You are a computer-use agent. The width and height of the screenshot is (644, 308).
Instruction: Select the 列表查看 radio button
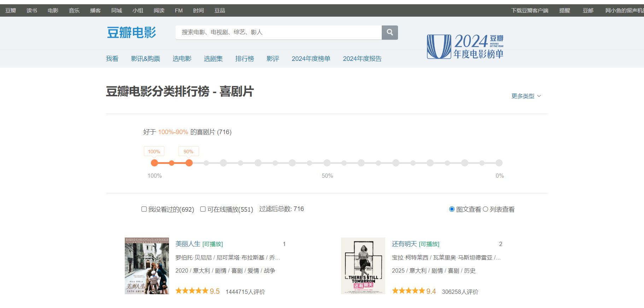pyautogui.click(x=485, y=209)
